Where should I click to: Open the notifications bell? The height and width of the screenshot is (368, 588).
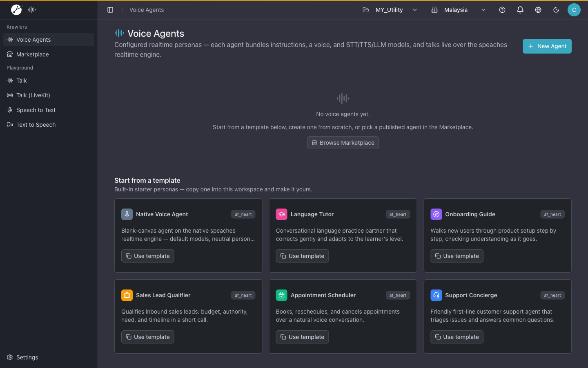coord(520,10)
